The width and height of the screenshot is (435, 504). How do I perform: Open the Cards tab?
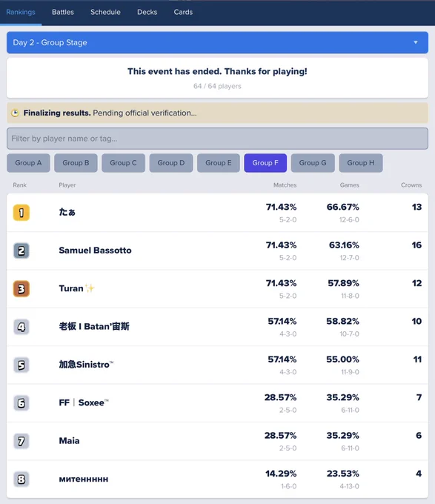(183, 12)
